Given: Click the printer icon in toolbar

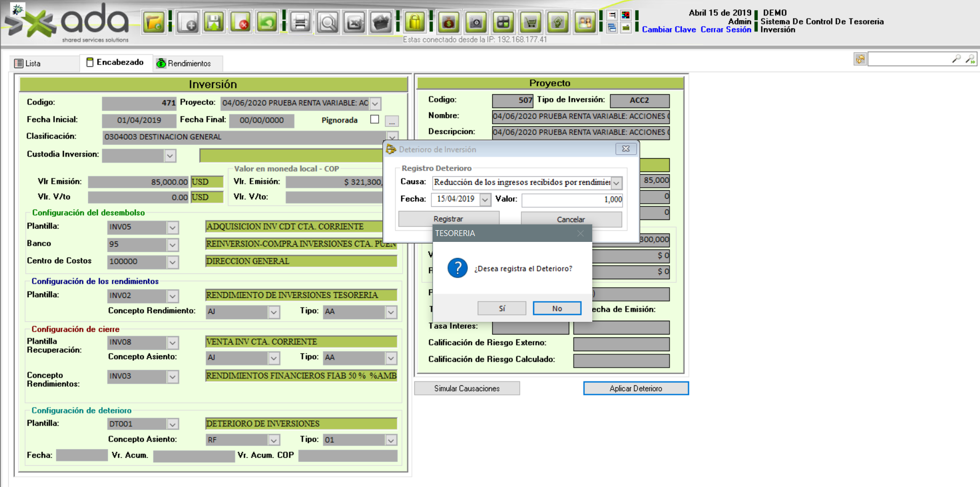Looking at the screenshot, I should [x=300, y=23].
